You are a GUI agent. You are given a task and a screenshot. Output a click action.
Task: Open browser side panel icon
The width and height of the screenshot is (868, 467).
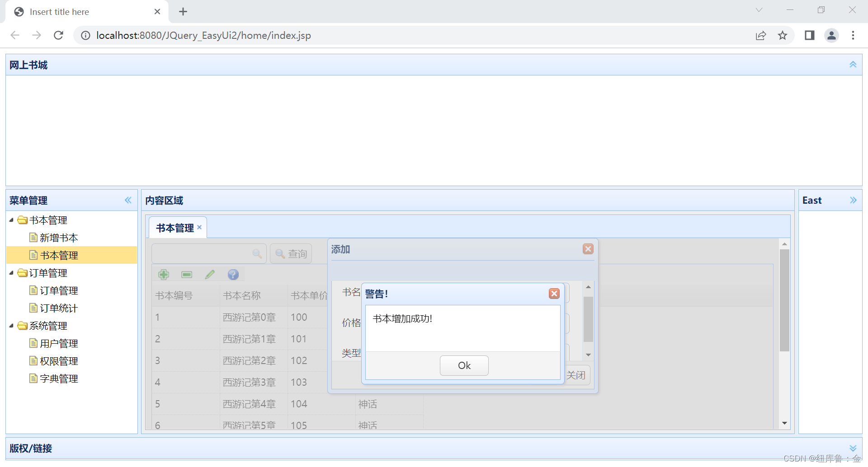coord(809,35)
